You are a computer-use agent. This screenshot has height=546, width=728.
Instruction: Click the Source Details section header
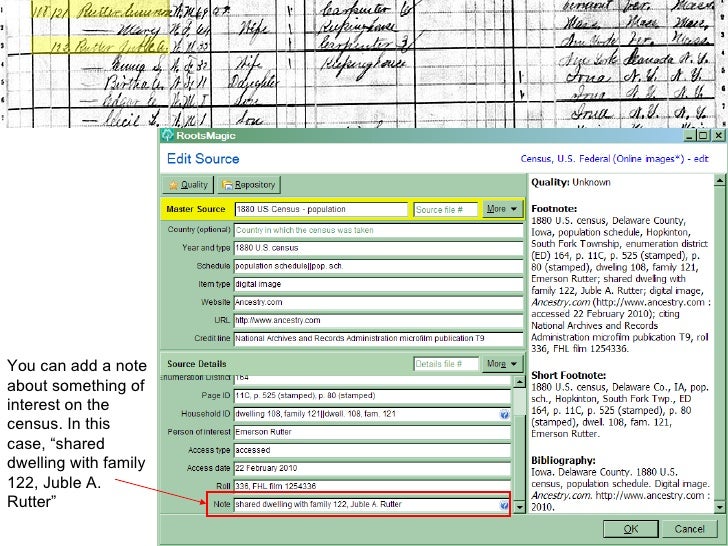coord(197,364)
